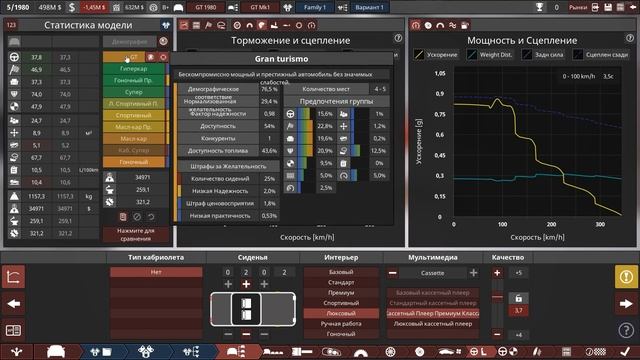Click Нажмите для сравнения button
640x360 pixels.
[136, 235]
